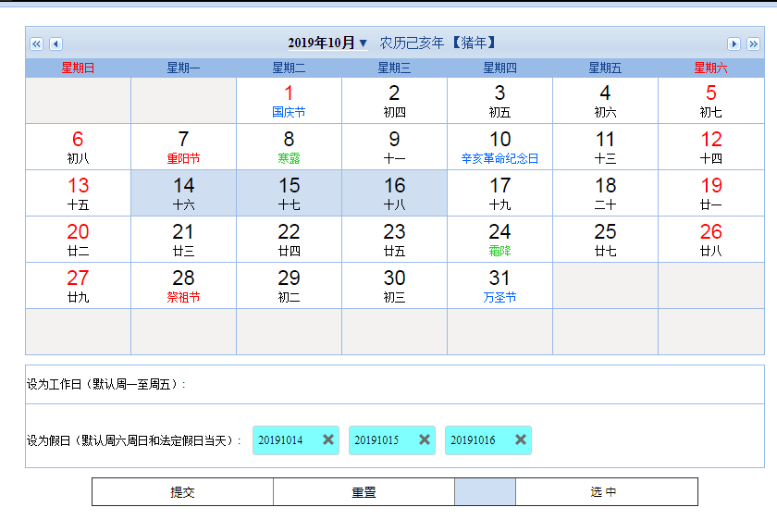Click the light blue 选中 legend swatch
This screenshot has height=532, width=777.
click(485, 492)
